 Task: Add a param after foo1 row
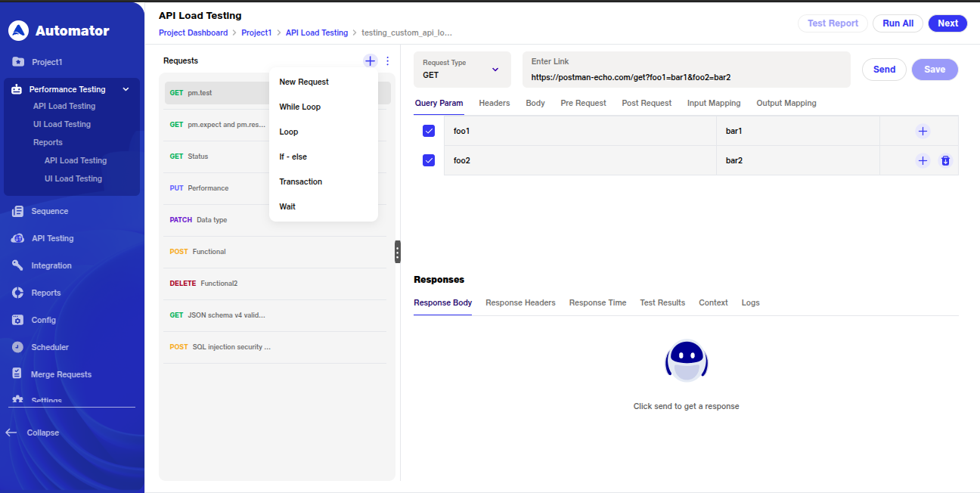(923, 131)
